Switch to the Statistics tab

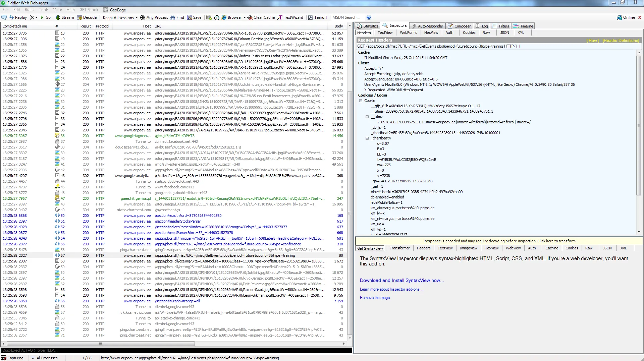tap(368, 26)
